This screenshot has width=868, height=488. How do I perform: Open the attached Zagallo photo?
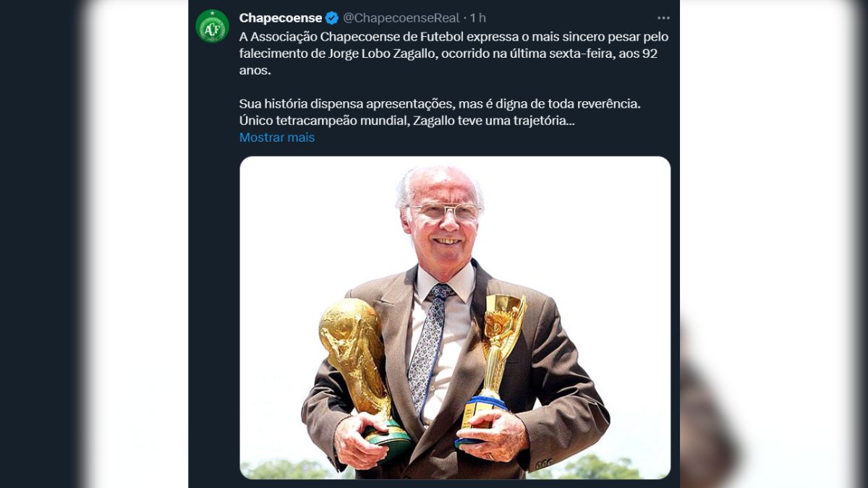pos(455,317)
